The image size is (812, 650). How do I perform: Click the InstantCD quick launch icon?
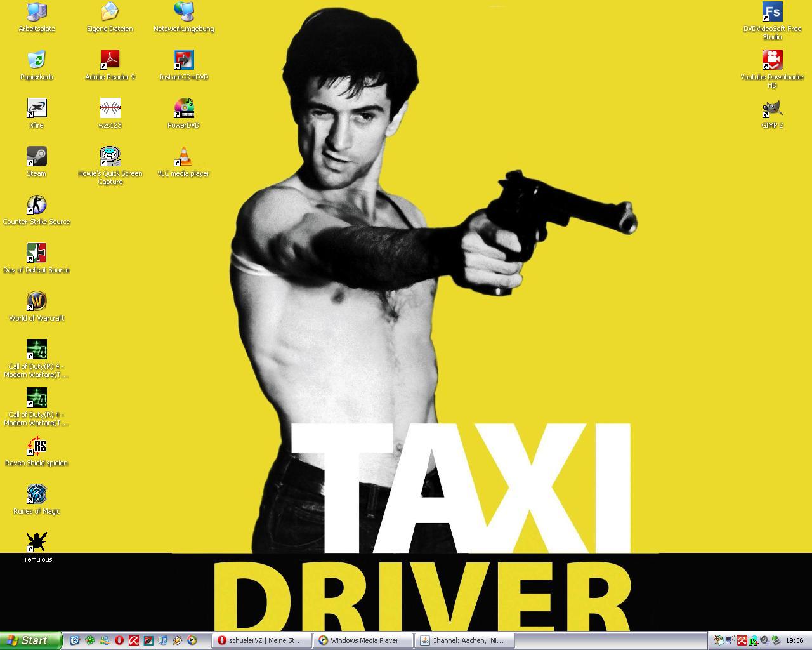pos(148,640)
